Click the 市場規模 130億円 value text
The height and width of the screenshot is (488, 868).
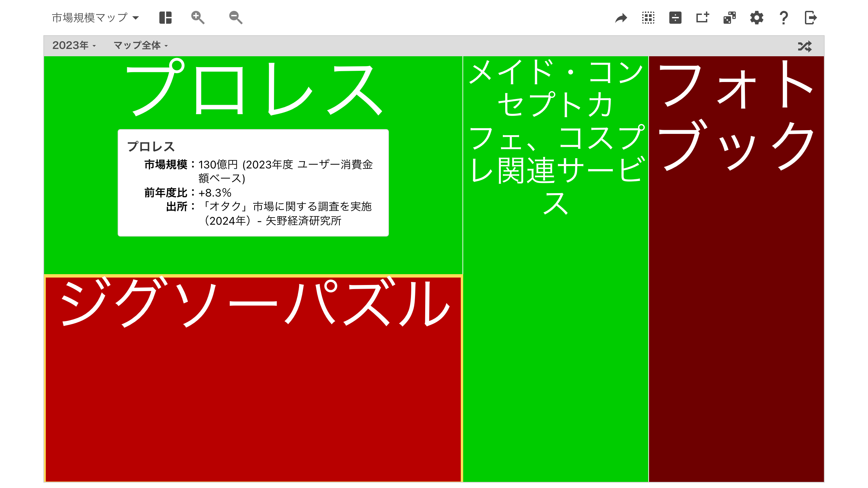pyautogui.click(x=285, y=171)
